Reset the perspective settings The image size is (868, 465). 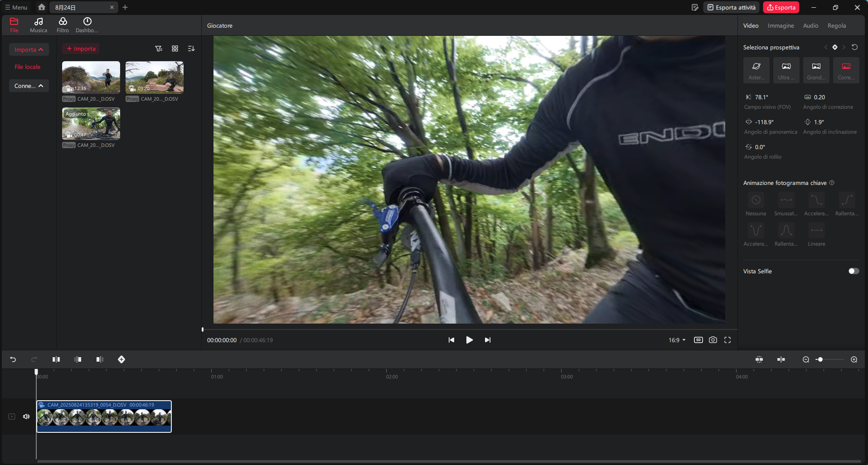coord(854,47)
